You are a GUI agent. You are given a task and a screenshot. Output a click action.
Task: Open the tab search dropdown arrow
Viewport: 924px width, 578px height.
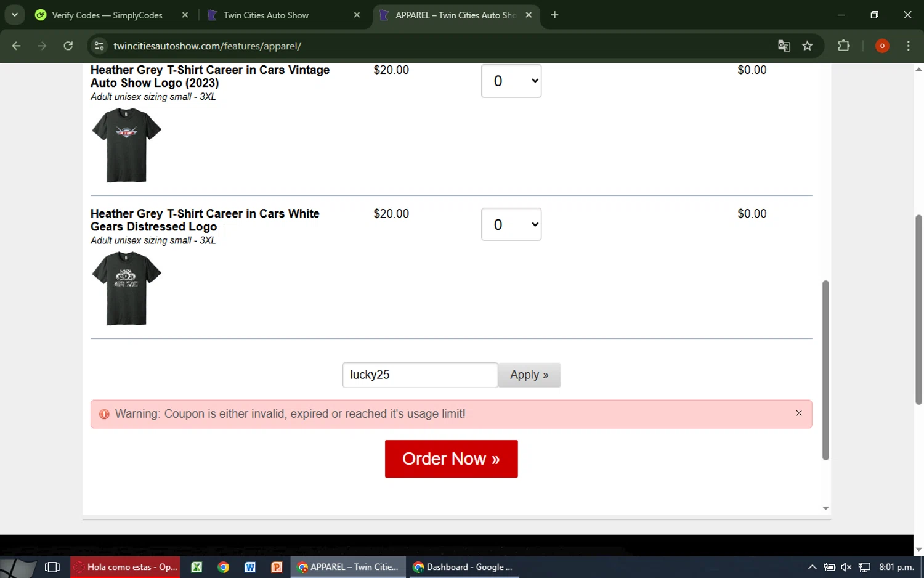click(x=14, y=15)
